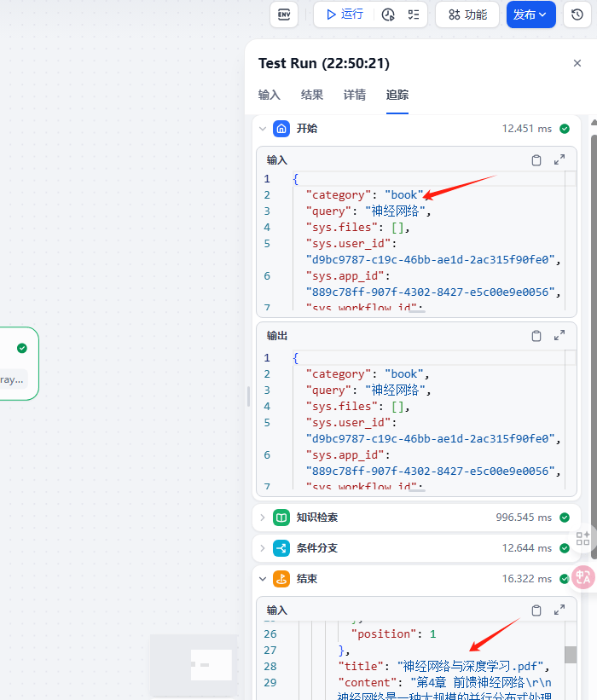Open the checklist icon in top toolbar
The image size is (597, 700).
(x=414, y=14)
